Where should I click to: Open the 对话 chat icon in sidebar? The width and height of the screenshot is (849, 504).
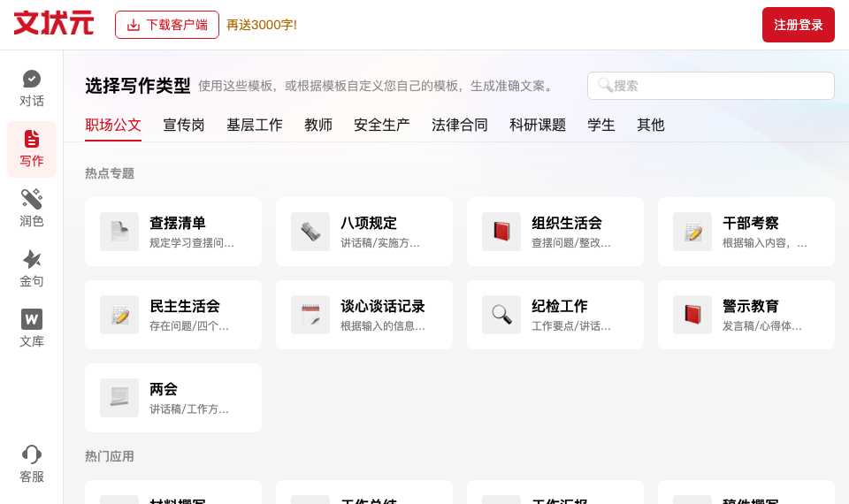pyautogui.click(x=32, y=79)
